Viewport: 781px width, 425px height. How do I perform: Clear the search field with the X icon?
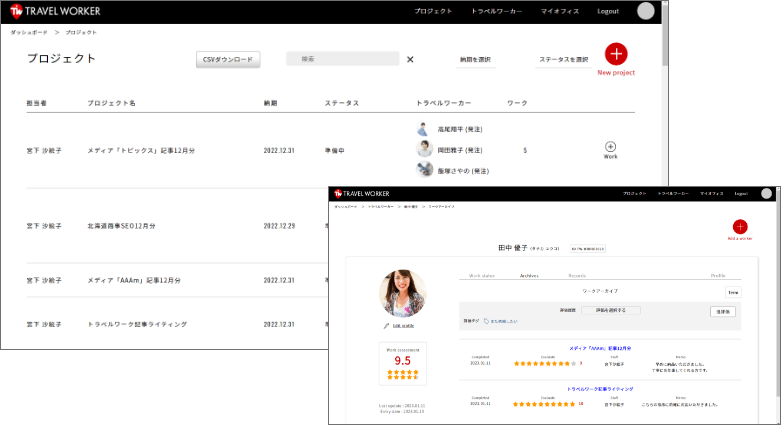(410, 59)
